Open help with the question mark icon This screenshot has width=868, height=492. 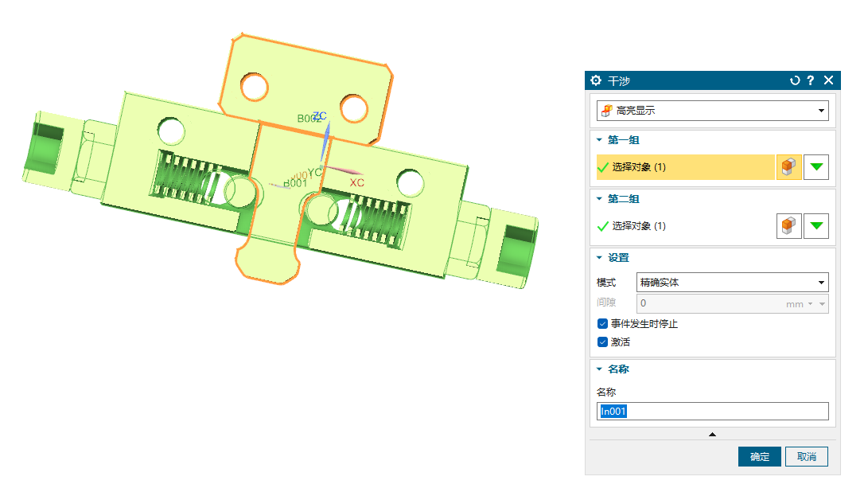point(810,80)
